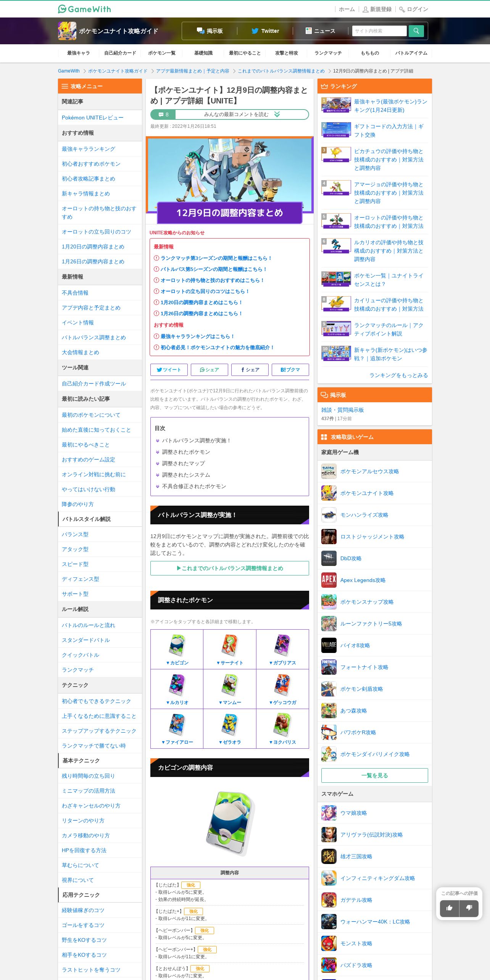
Task: Click thumbs down rating button
Action: (469, 908)
